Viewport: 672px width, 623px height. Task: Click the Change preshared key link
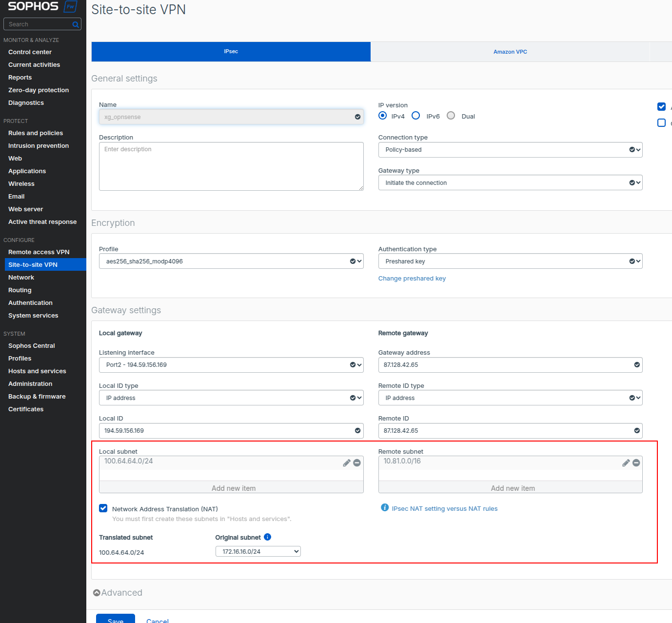412,279
